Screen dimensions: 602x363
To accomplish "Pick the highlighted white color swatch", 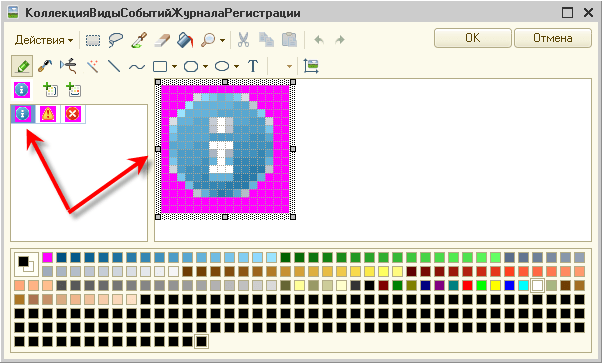I will (538, 285).
